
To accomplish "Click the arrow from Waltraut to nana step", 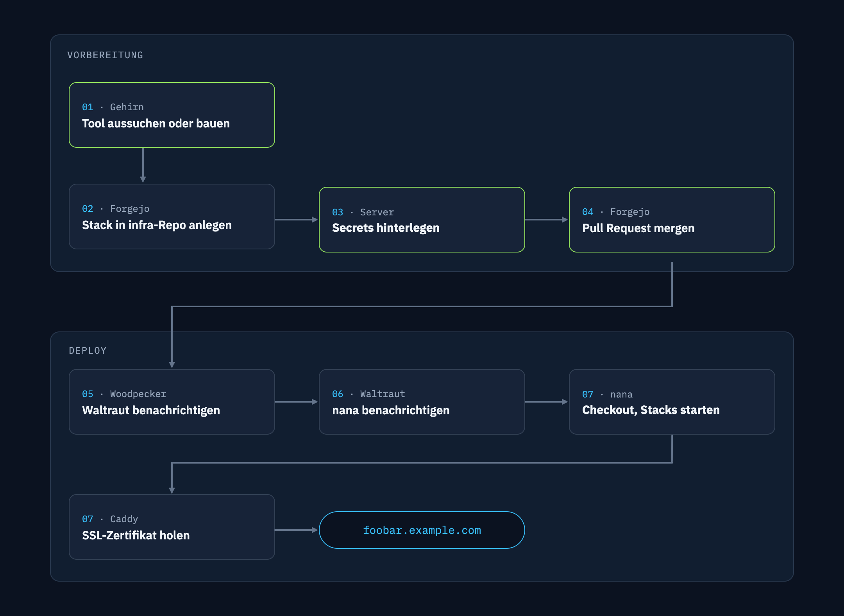I will (x=547, y=402).
